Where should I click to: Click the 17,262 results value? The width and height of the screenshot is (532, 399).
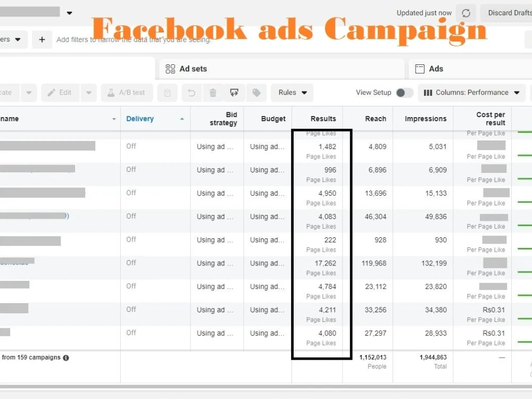325,263
